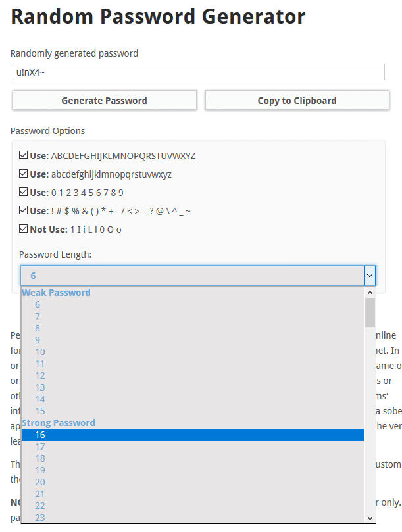Select length 16 in the dropdown list
402x532 pixels.
pyautogui.click(x=40, y=435)
